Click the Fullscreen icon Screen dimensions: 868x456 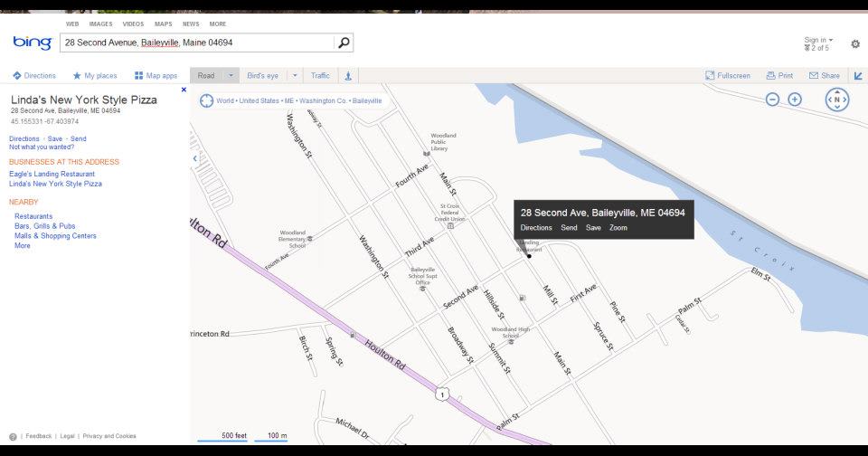(710, 75)
